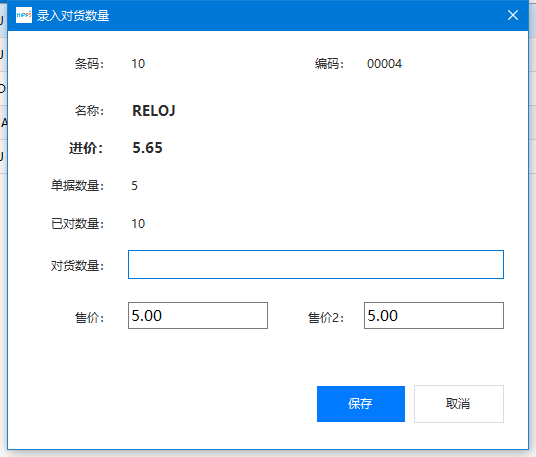Click the 进价 value 5.65
Viewport: 536px width, 457px height.
click(147, 148)
